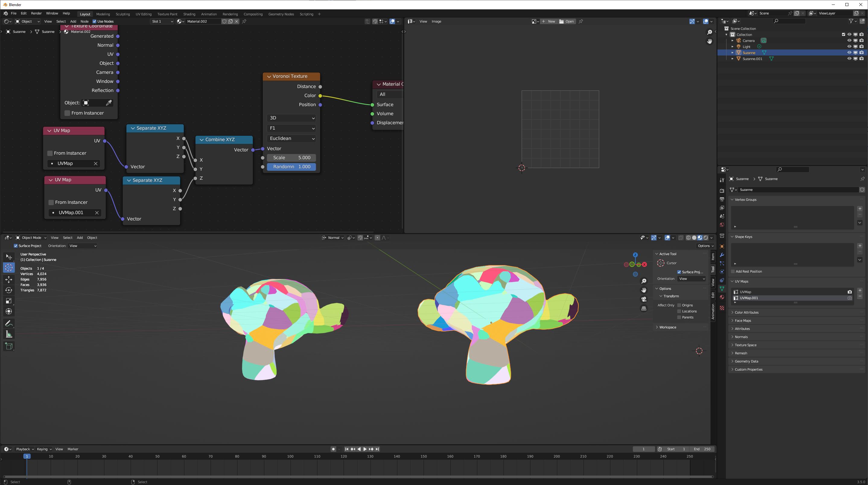Screen dimensions: 868x485
Task: Open the Modifiers properties tab
Action: pos(722,255)
